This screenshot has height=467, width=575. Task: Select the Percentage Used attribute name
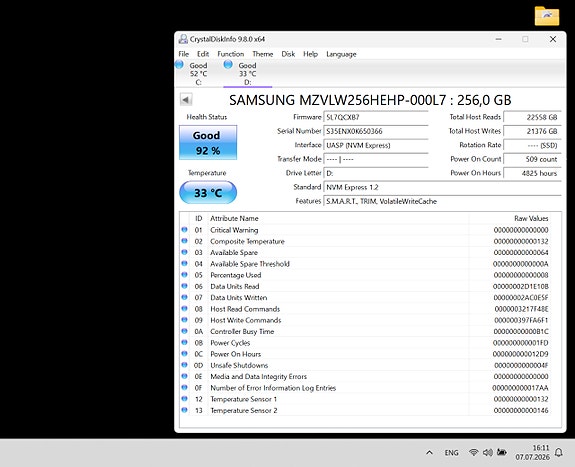(235, 275)
